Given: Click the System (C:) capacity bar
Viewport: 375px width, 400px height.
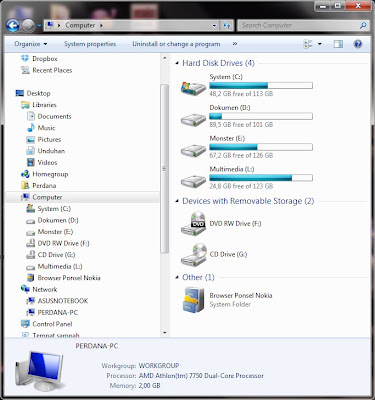Looking at the screenshot, I should [261, 86].
